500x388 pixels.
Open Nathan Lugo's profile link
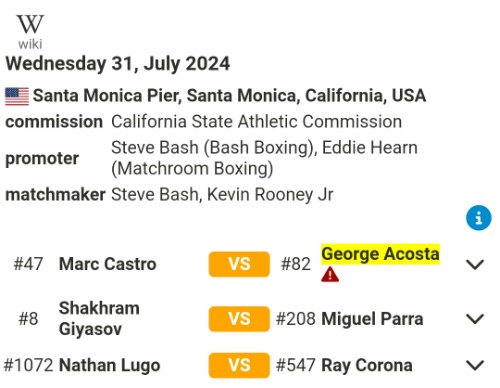pyautogui.click(x=109, y=365)
